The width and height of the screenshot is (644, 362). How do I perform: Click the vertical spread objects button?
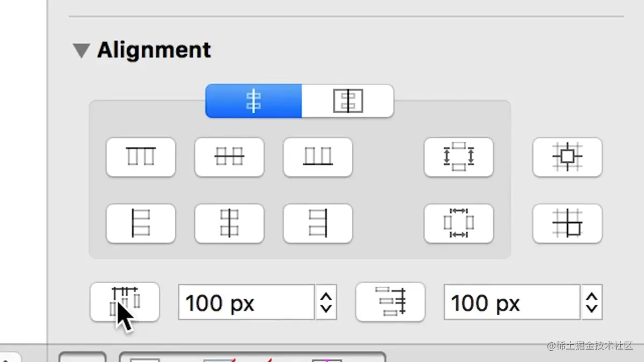point(390,302)
